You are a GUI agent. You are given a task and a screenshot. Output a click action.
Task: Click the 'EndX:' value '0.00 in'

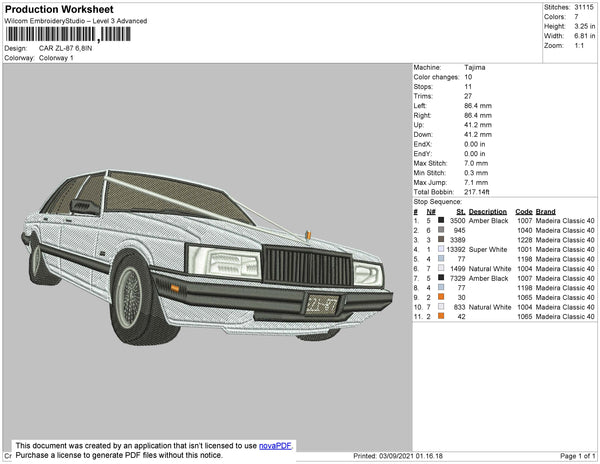(x=474, y=144)
